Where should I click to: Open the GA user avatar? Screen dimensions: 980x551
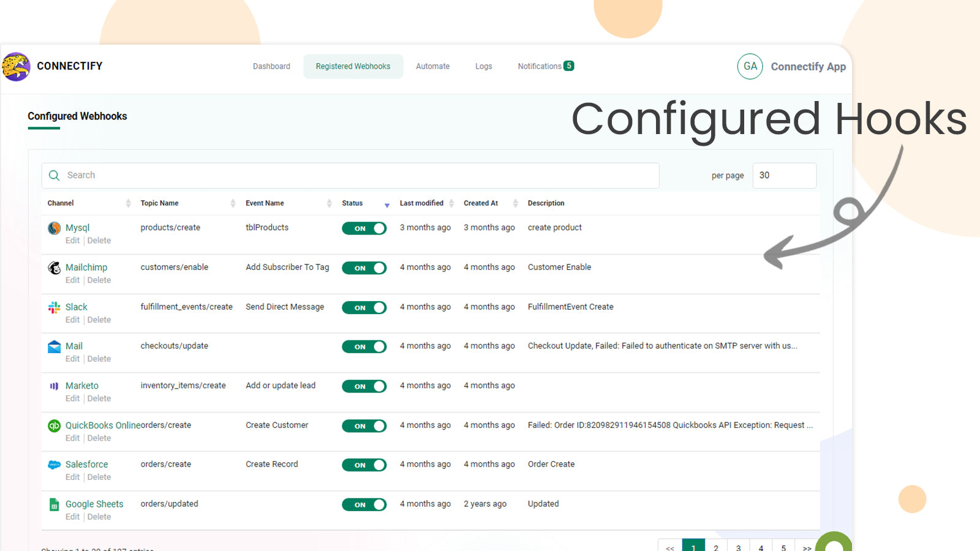(750, 66)
